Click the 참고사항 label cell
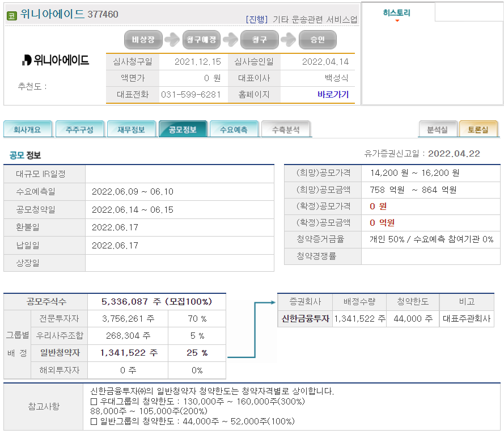The height and width of the screenshot is (434, 504). click(44, 406)
